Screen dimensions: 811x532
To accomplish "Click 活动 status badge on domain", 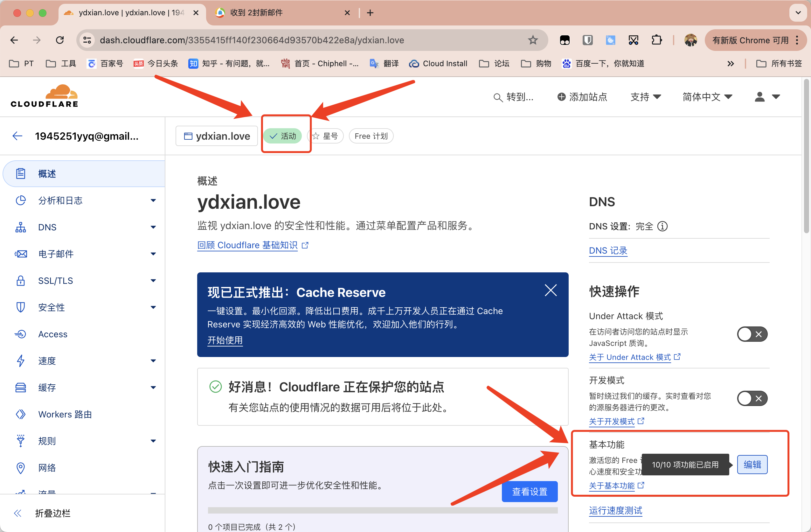I will (285, 136).
